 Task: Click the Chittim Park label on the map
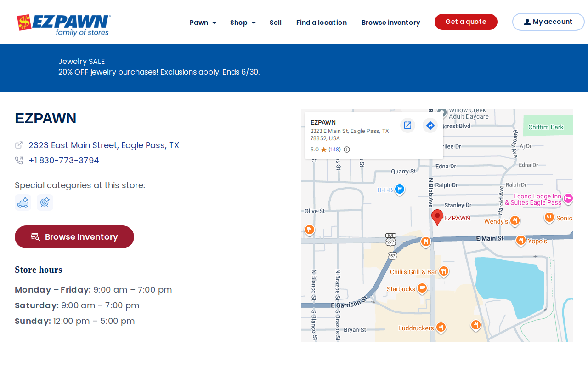pos(546,127)
